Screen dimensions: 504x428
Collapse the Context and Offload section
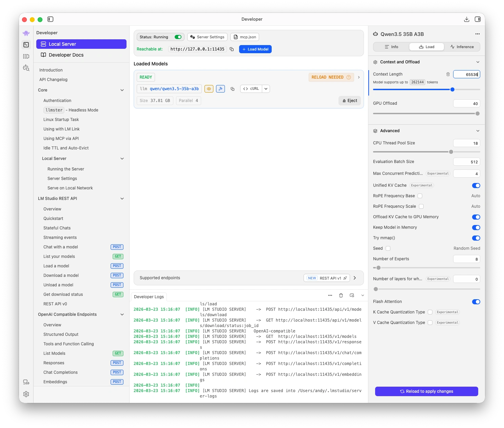pyautogui.click(x=478, y=62)
